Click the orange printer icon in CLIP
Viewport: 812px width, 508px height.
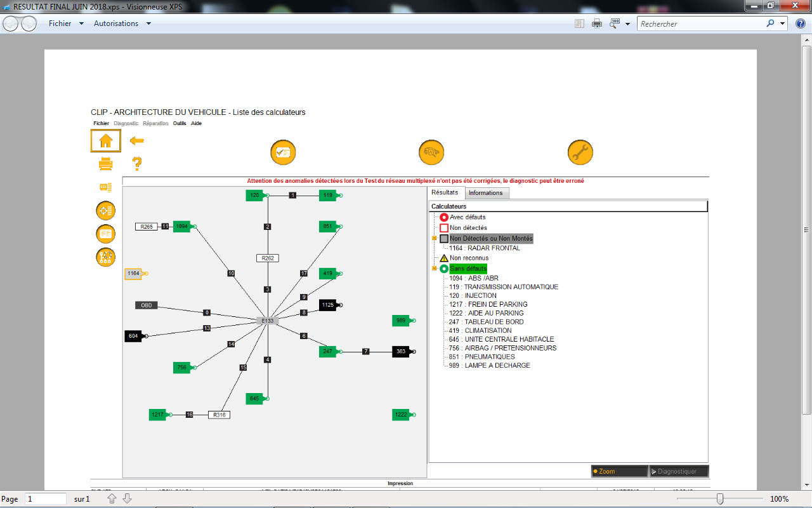[x=105, y=164]
